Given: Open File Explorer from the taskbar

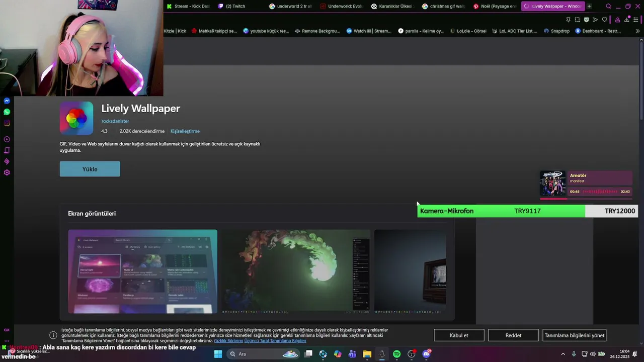Looking at the screenshot, I should [367, 354].
